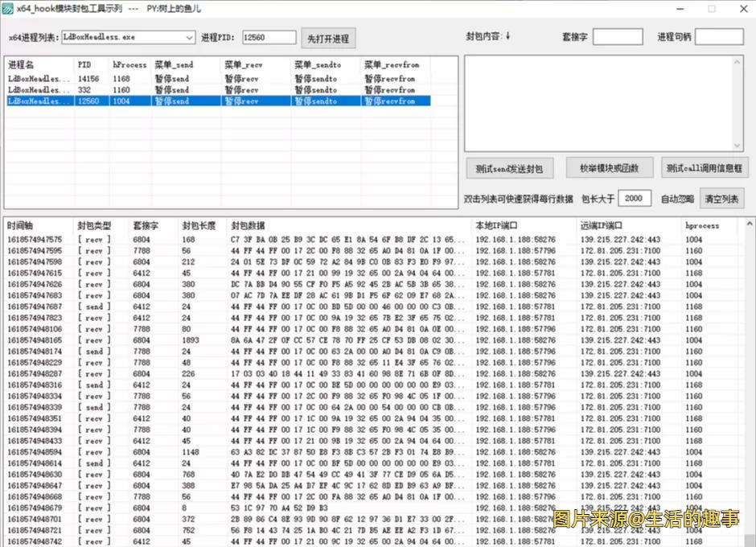Viewport: 756px width, 547px height.
Task: Click inside the 套接字 field at top right
Action: tap(618, 36)
